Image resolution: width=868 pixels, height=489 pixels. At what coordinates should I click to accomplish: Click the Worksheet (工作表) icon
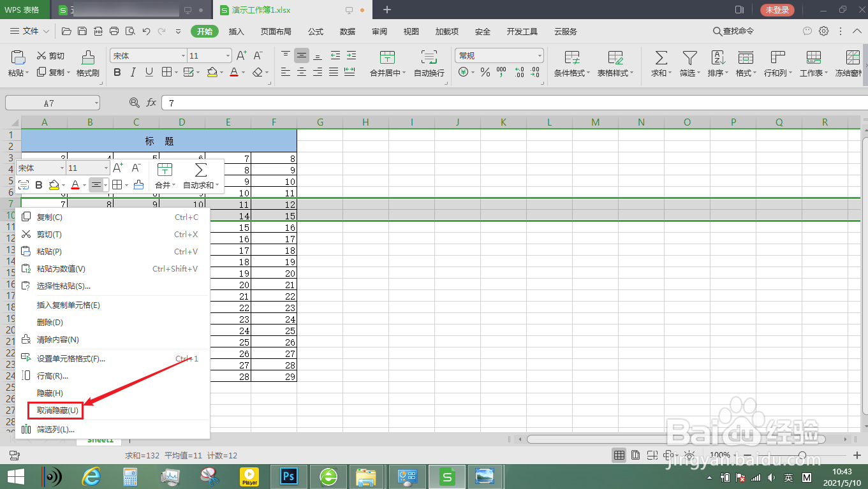813,57
